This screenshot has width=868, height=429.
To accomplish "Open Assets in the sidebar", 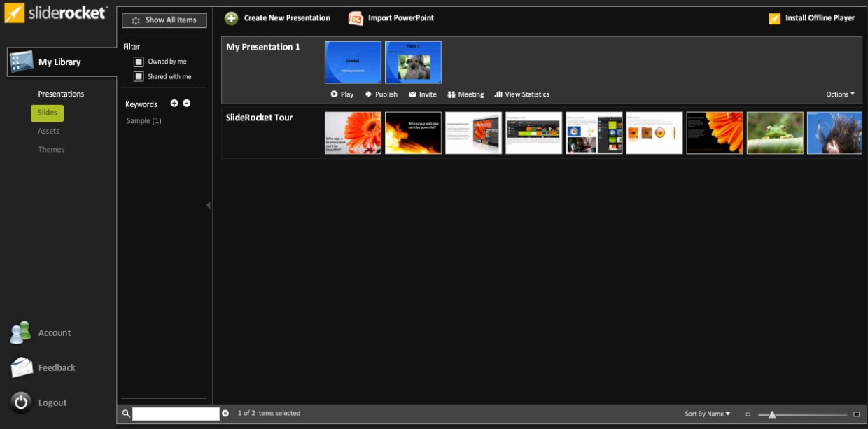I will [x=48, y=131].
